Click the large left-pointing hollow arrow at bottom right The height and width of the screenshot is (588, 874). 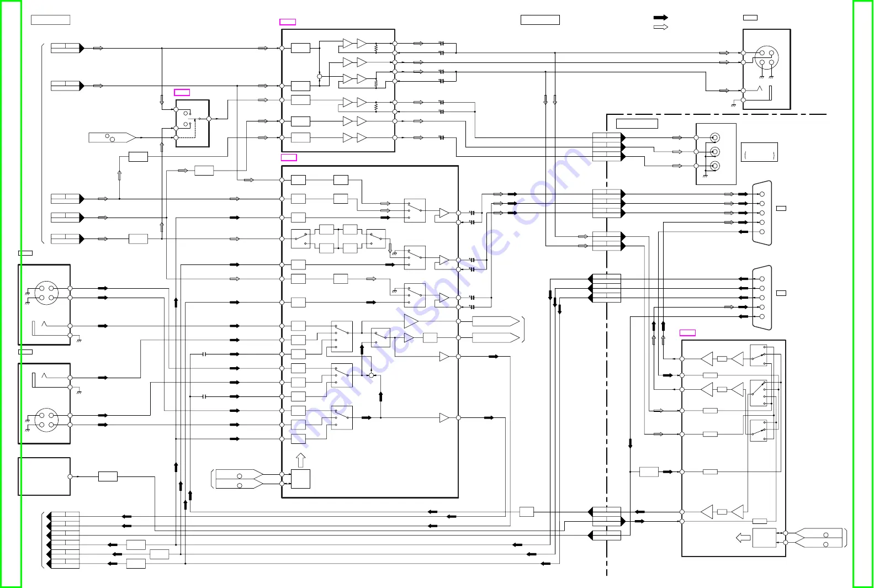click(743, 538)
